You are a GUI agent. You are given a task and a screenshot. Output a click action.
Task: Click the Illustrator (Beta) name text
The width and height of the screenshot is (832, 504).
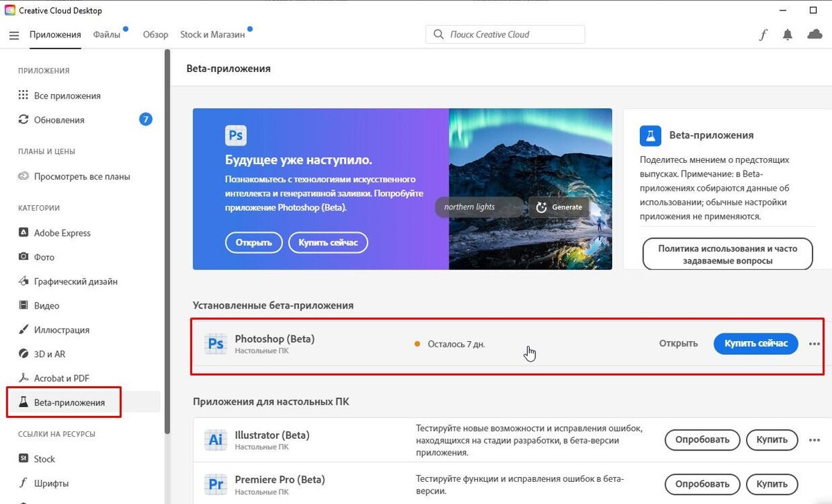(272, 435)
